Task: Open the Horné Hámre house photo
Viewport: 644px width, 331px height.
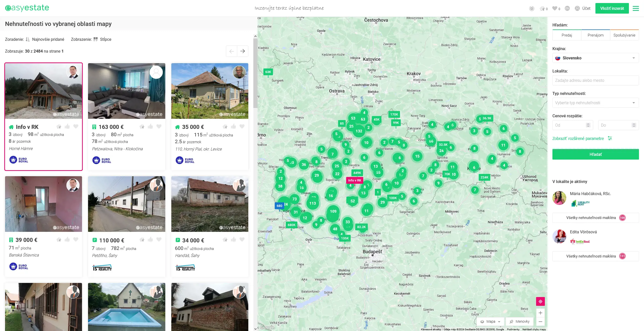Action: (x=44, y=91)
